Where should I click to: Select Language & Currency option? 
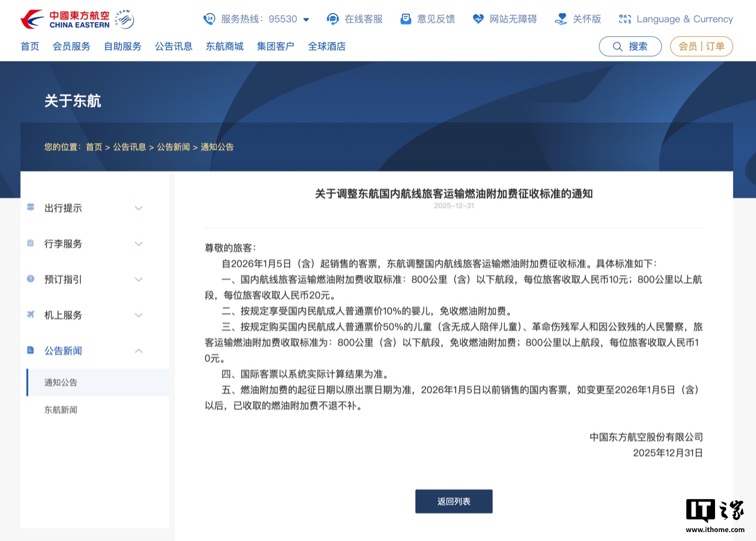(x=684, y=19)
